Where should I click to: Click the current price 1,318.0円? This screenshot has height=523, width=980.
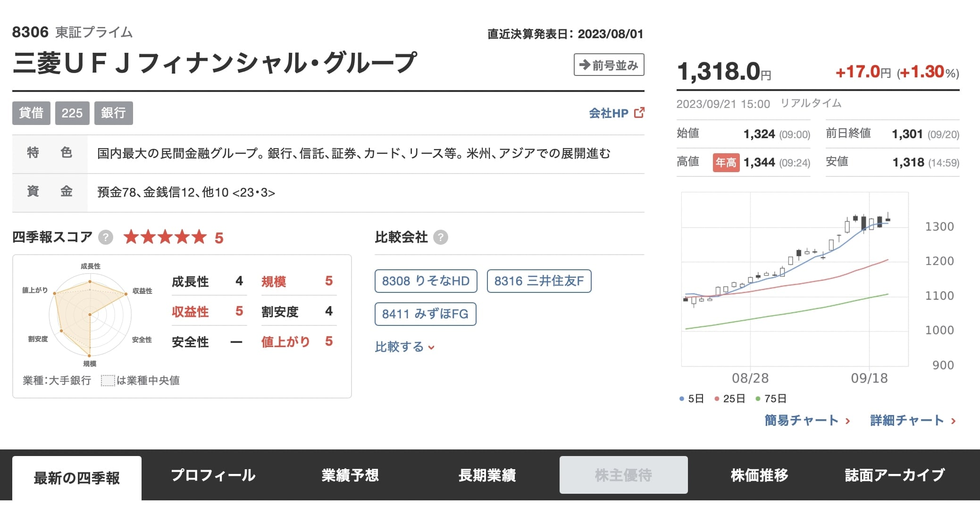(x=724, y=72)
